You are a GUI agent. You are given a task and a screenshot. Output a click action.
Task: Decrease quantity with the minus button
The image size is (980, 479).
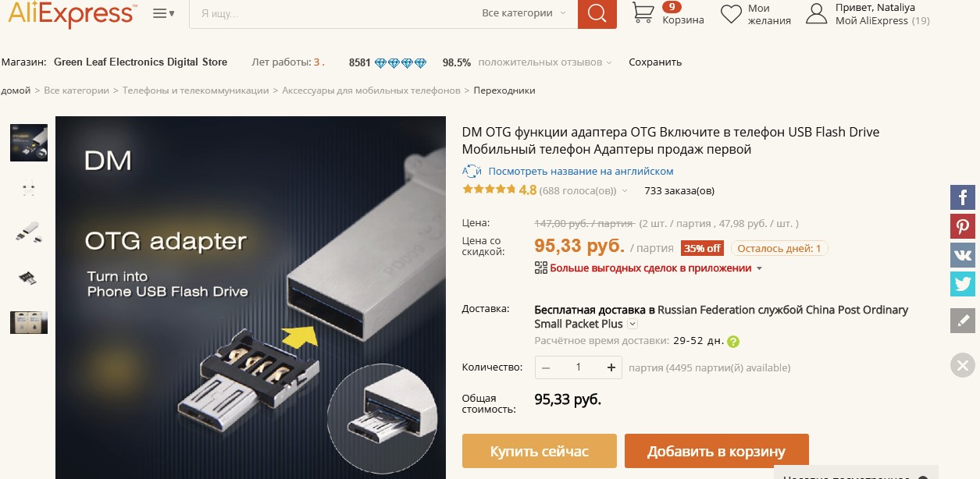tap(546, 367)
